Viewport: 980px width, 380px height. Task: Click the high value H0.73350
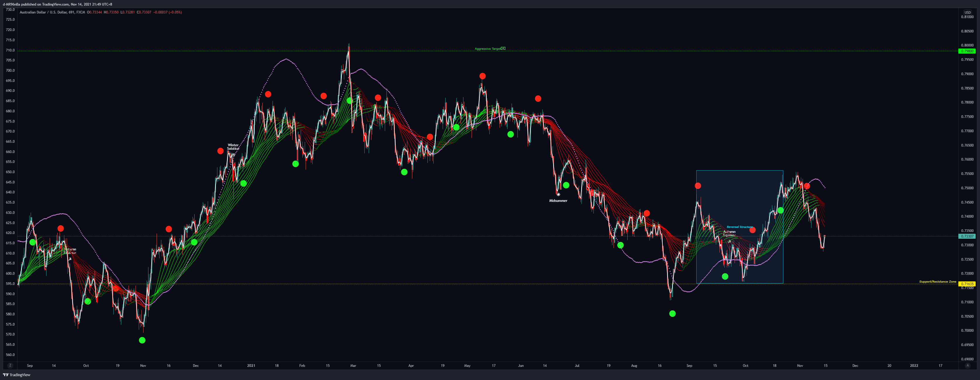(111, 12)
